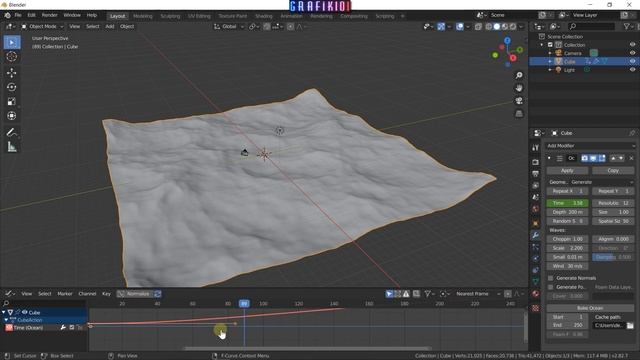640x360 pixels.
Task: Open the Physics properties tab
Action: 536,258
